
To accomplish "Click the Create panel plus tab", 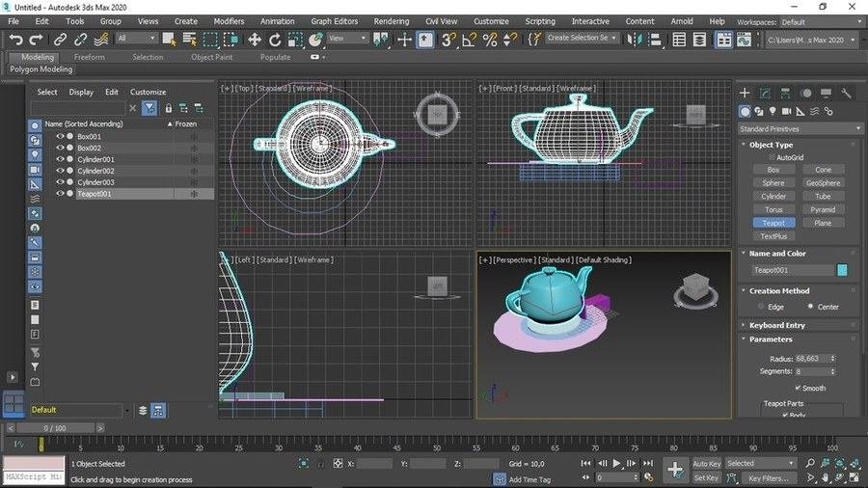I will tap(745, 93).
